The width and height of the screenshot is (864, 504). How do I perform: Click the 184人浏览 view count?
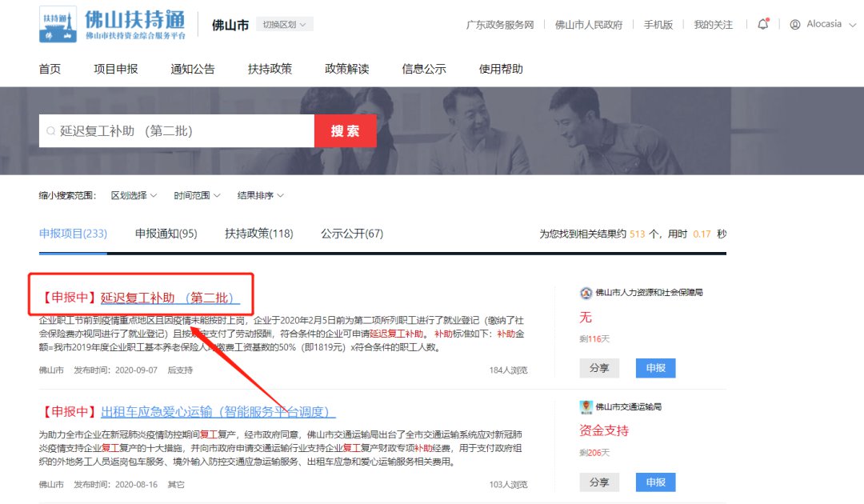coord(508,370)
